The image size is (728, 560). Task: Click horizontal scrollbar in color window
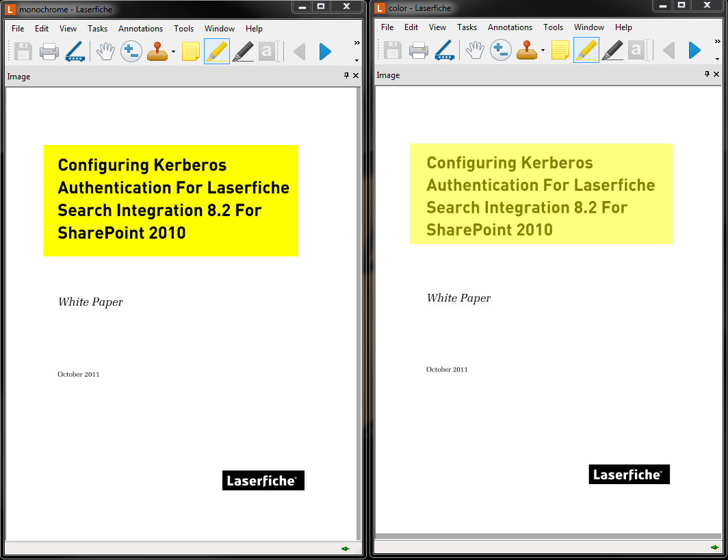(548, 536)
